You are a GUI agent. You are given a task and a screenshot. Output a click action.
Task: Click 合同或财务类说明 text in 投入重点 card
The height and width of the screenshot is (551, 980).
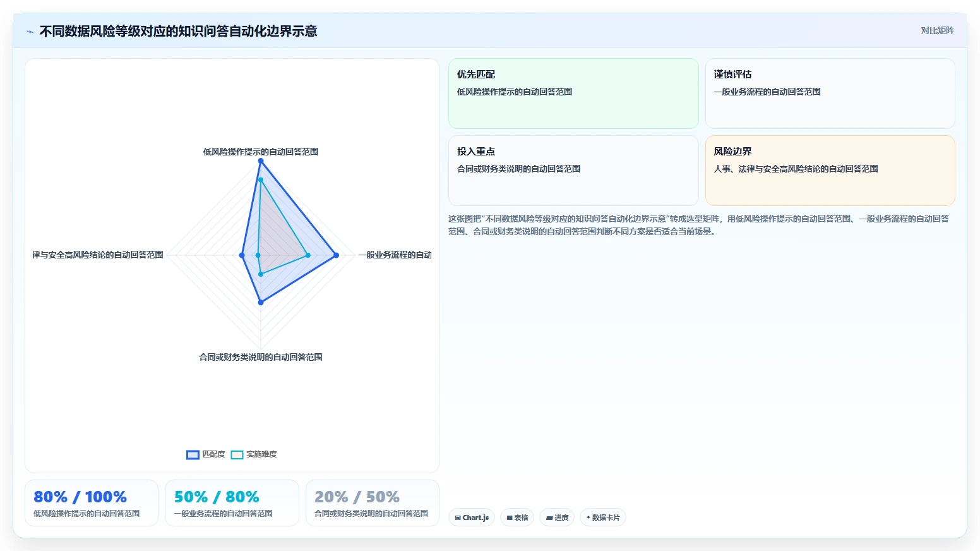(490, 169)
